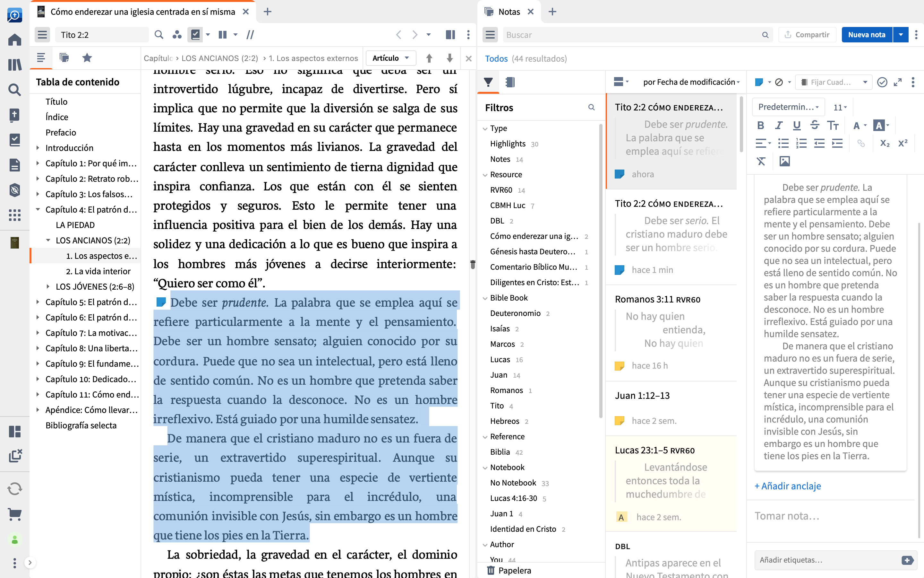The height and width of the screenshot is (578, 924).
Task: Open the Artículo dropdown
Action: (391, 58)
